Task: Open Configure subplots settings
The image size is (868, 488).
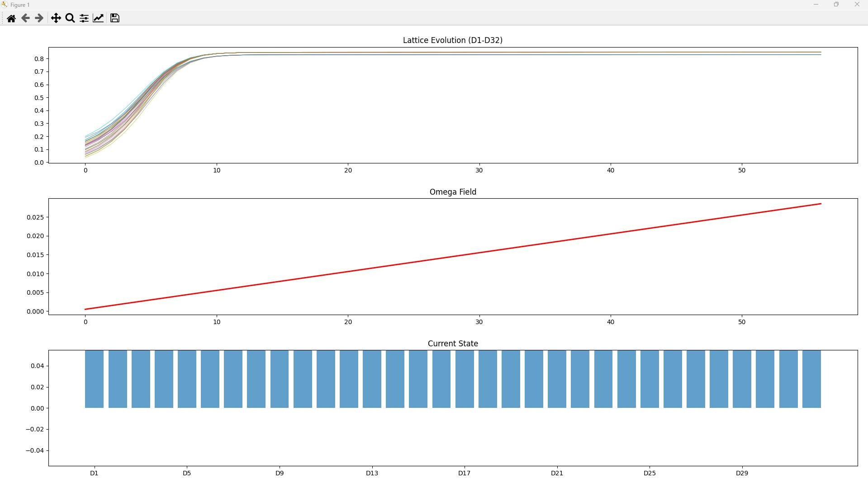Action: point(84,18)
